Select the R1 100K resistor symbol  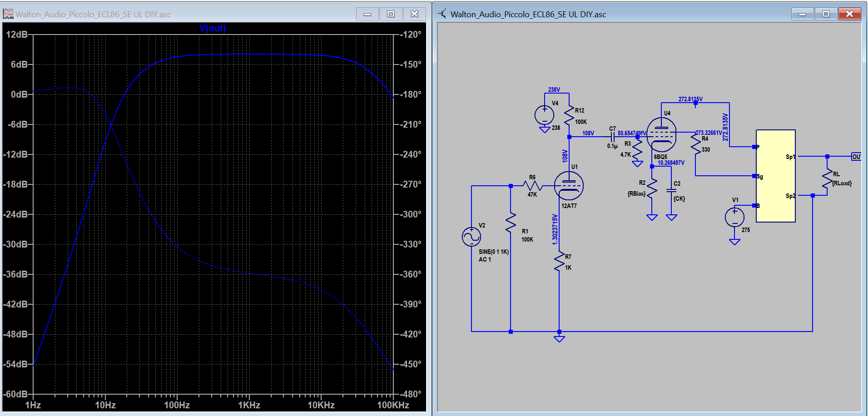511,223
